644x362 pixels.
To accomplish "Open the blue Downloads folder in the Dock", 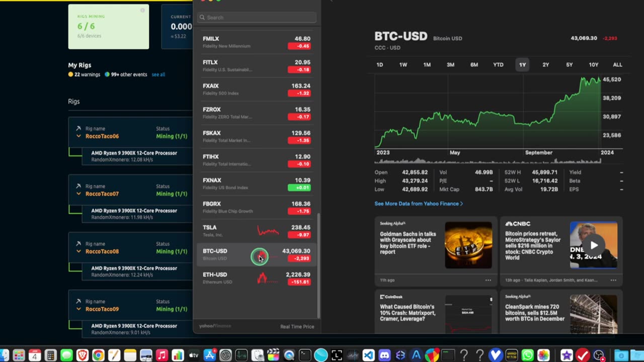I will [x=621, y=355].
